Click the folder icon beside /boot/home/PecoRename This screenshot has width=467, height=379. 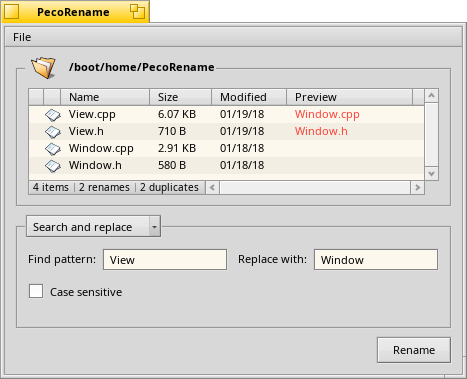pos(43,68)
